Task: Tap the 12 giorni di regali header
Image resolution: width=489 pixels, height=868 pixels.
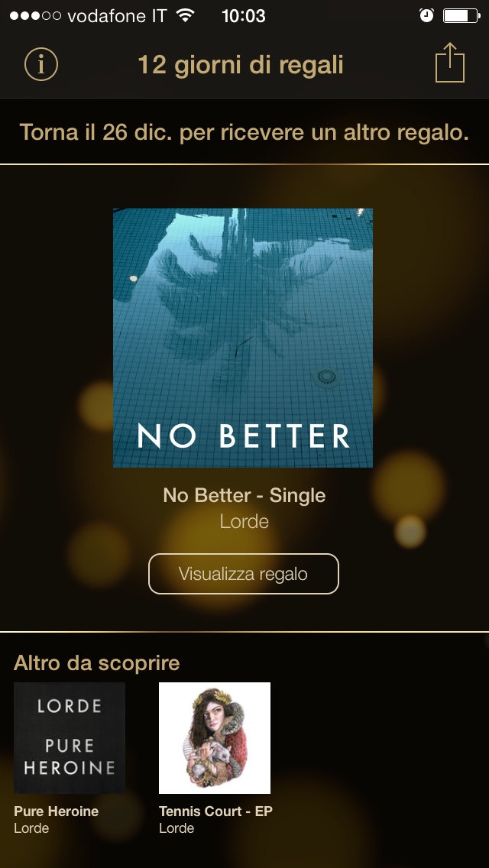Action: tap(241, 65)
